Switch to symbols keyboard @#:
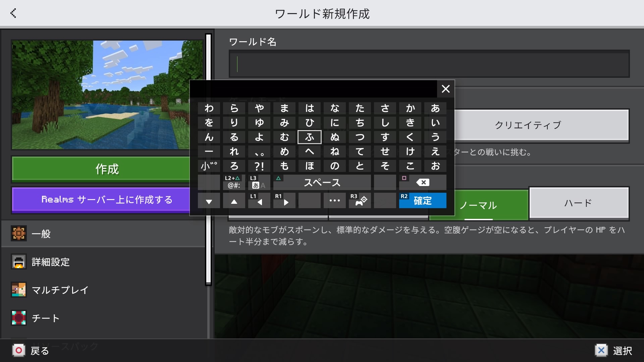The height and width of the screenshot is (362, 644). tap(234, 182)
